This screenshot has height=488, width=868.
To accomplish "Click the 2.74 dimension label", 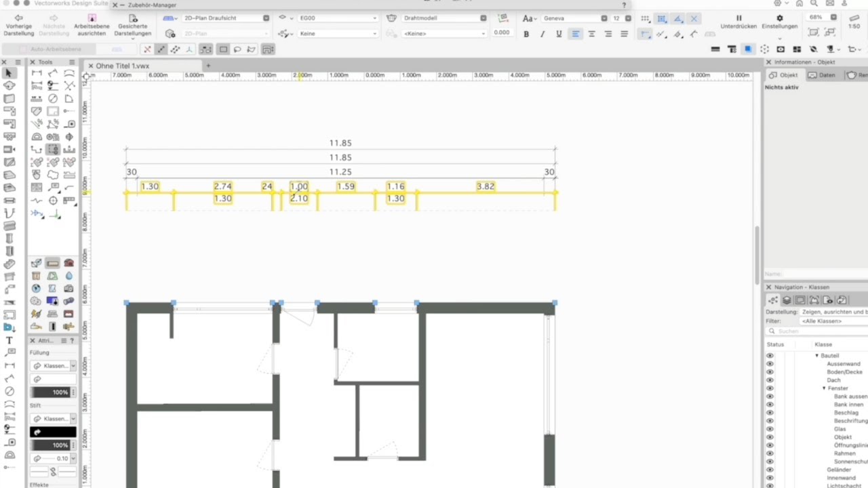I will click(x=222, y=186).
